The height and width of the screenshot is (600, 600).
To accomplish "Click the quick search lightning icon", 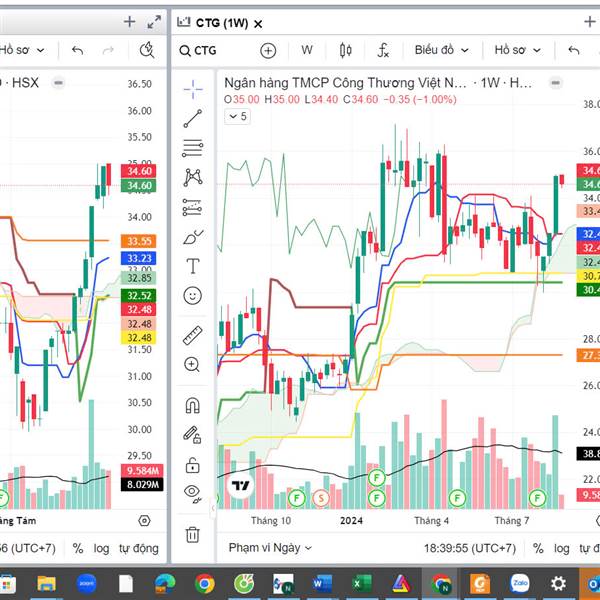I will (147, 50).
